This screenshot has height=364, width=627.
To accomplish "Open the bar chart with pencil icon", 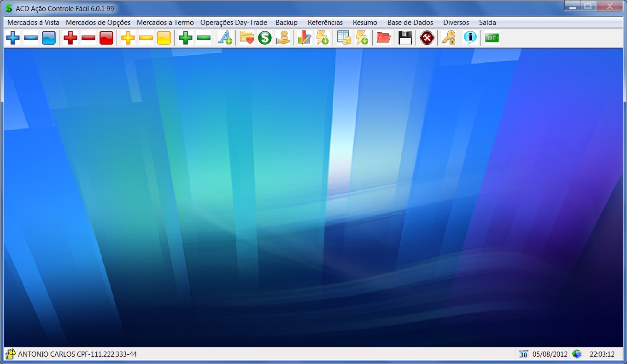I will [304, 38].
